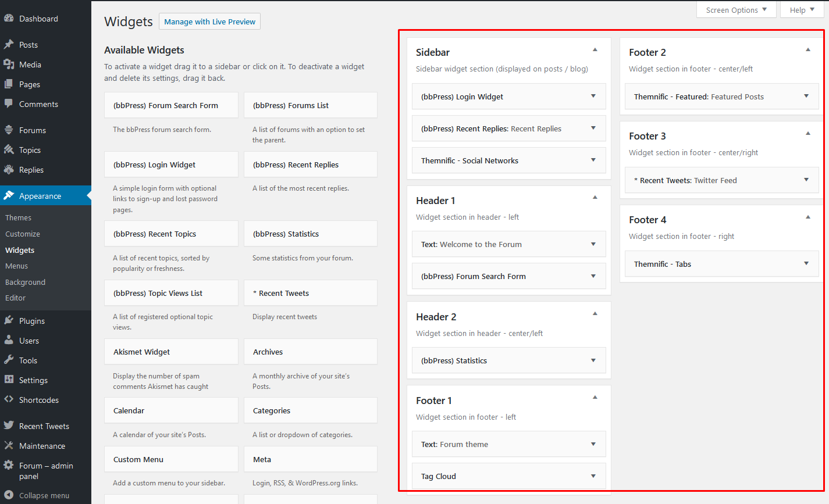
Task: Open the Screen Options dropdown
Action: tap(736, 10)
